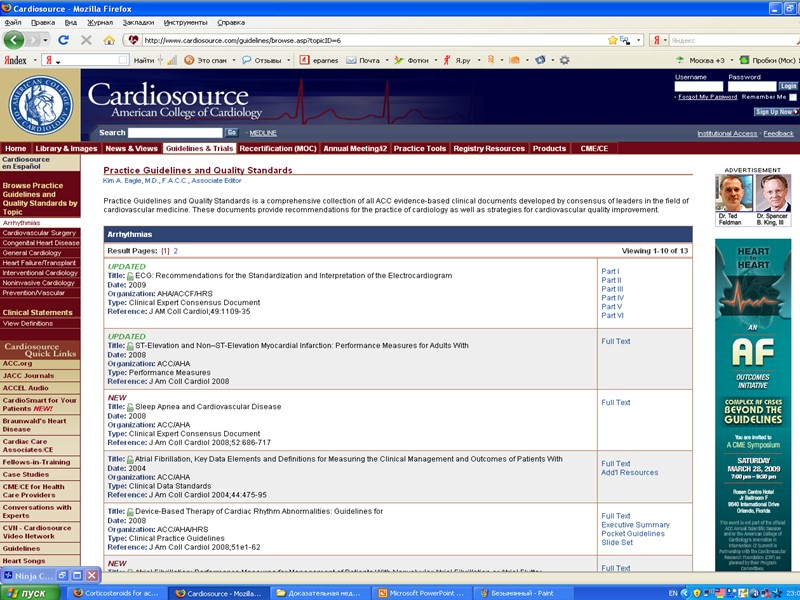Toggle the Remember Me checkbox

point(792,97)
